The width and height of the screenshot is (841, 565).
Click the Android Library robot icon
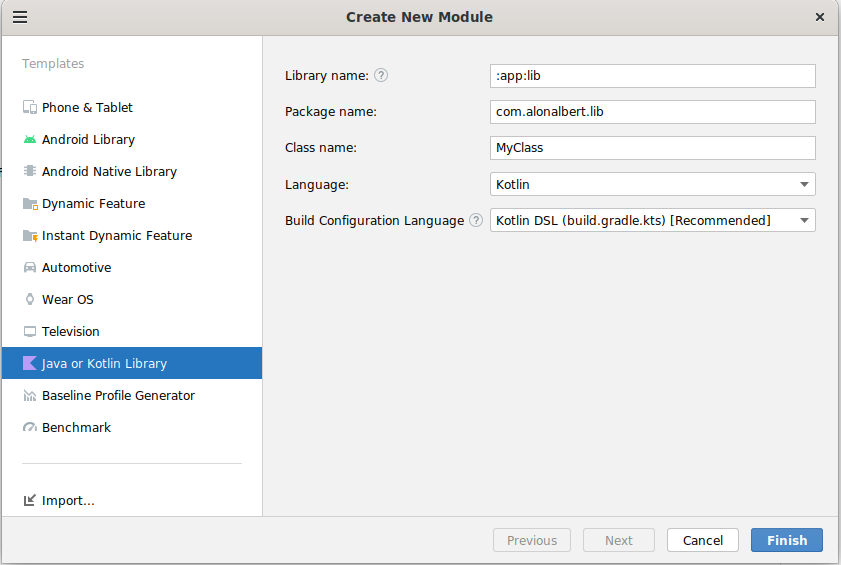(x=30, y=140)
